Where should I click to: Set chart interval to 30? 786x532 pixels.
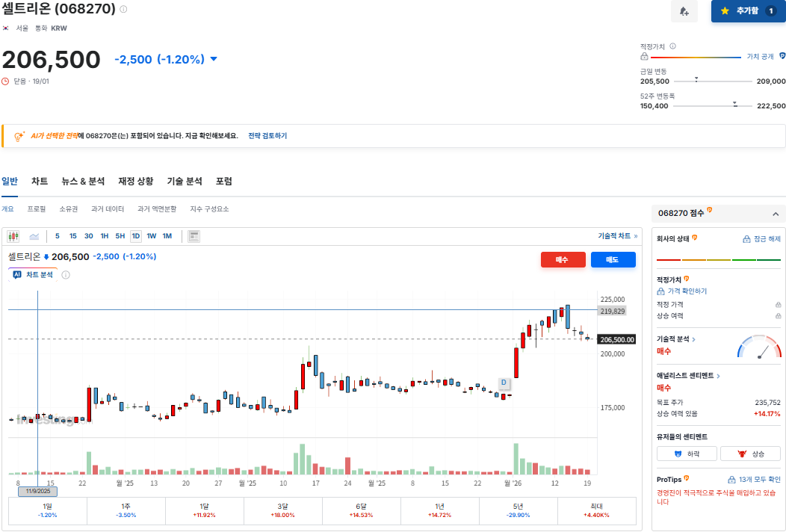[x=89, y=236]
